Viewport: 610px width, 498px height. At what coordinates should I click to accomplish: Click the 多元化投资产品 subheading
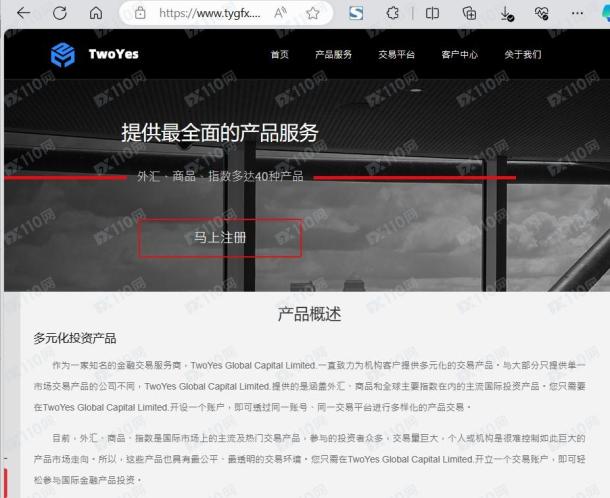75,338
